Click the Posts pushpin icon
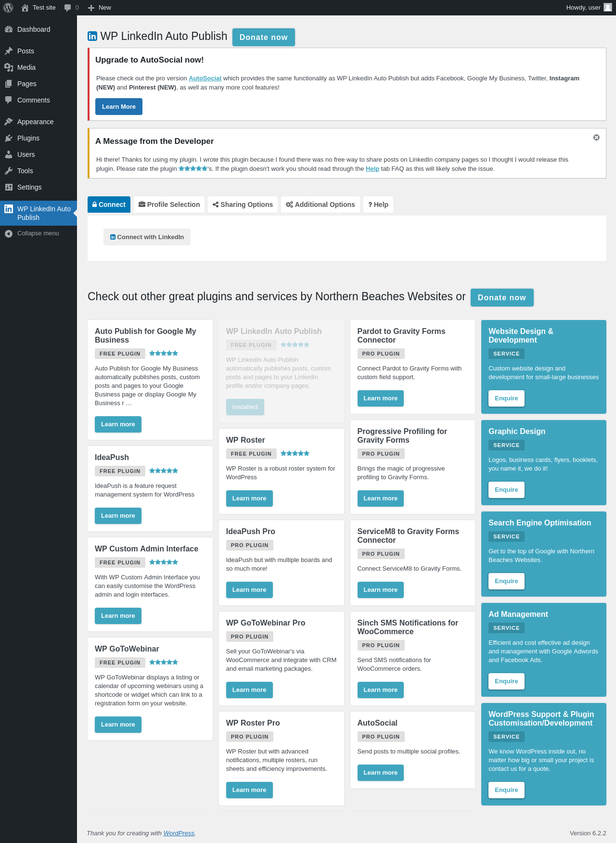This screenshot has width=616, height=843. pos(9,51)
